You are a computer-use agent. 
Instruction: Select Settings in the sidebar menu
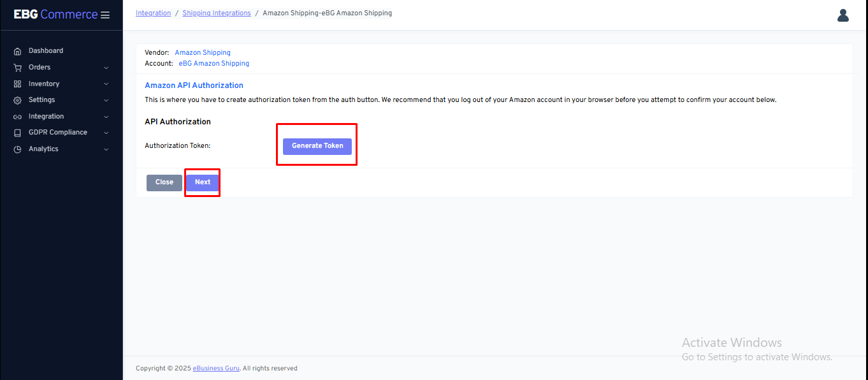41,100
